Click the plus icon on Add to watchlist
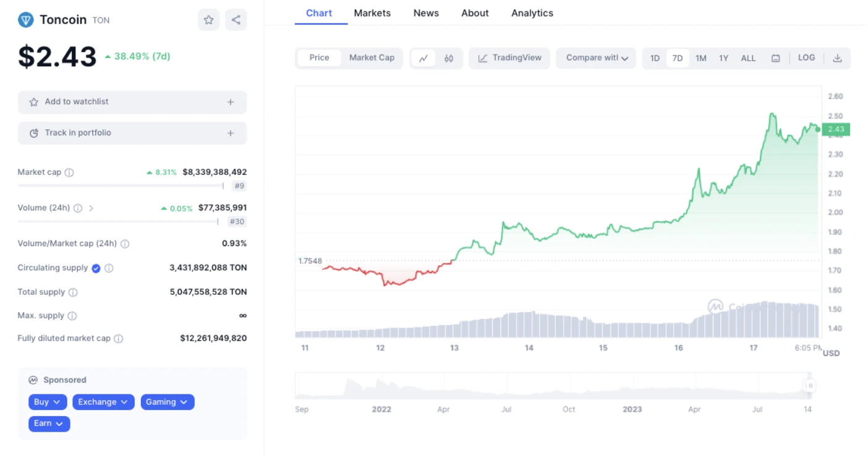Image resolution: width=868 pixels, height=460 pixels. click(x=231, y=102)
